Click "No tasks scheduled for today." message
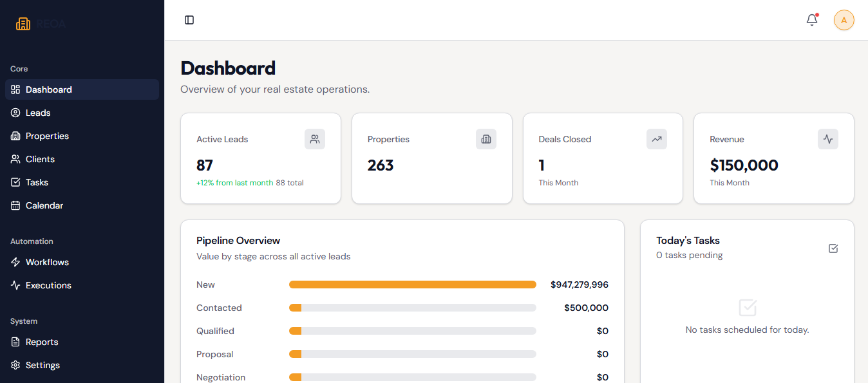Screen dimensions: 868x383 coord(747,330)
